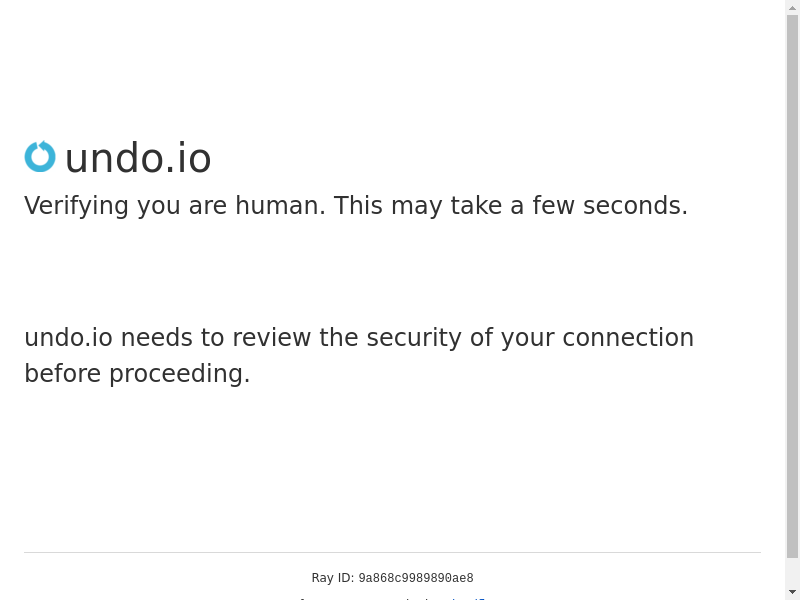Click the word "your" before "connection"
This screenshot has height=600, width=800.
(x=527, y=338)
